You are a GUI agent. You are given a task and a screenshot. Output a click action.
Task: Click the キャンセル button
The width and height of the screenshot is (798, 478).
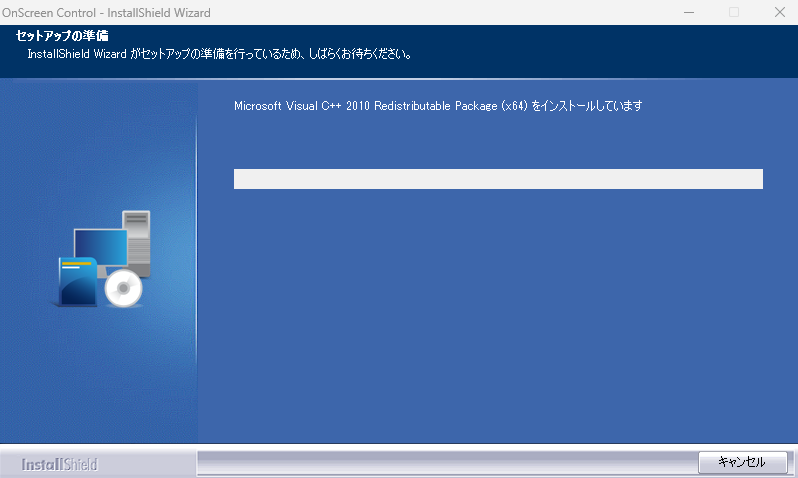[x=743, y=462]
